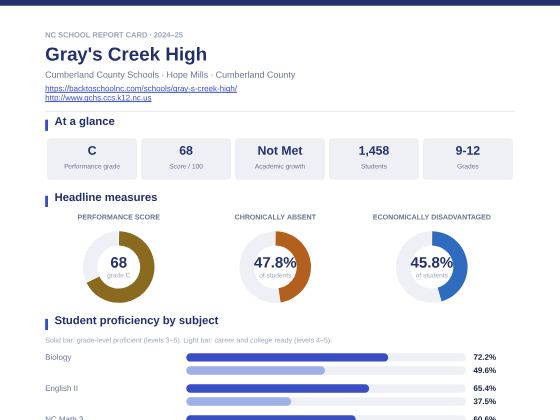Click the PERFORMANCE SCORE label
The width and height of the screenshot is (560, 420).
[x=119, y=217]
